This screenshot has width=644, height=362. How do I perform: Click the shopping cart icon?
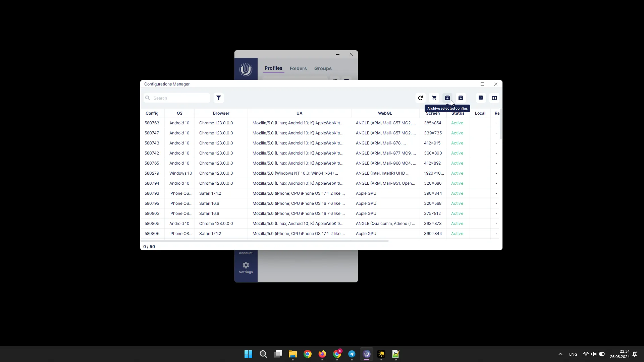click(x=434, y=98)
